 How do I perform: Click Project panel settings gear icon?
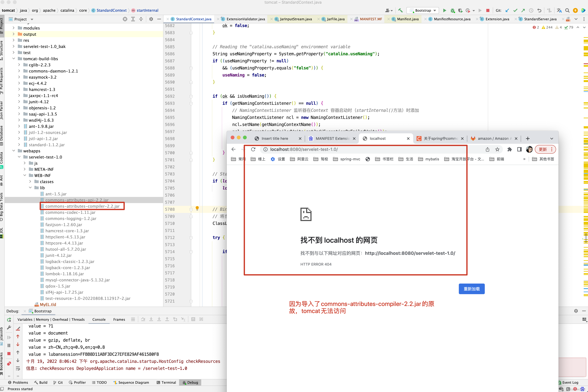click(x=151, y=19)
